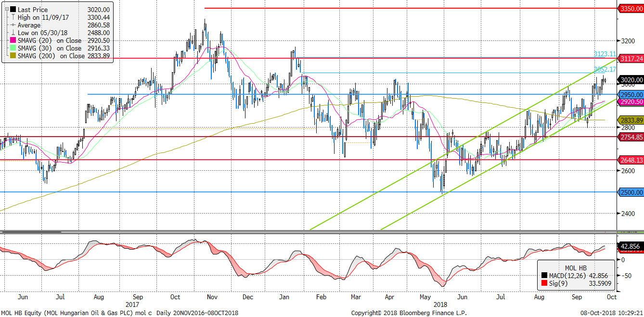Click the red Sig(9) legend swatch
This screenshot has height=317, width=644.
tap(544, 284)
